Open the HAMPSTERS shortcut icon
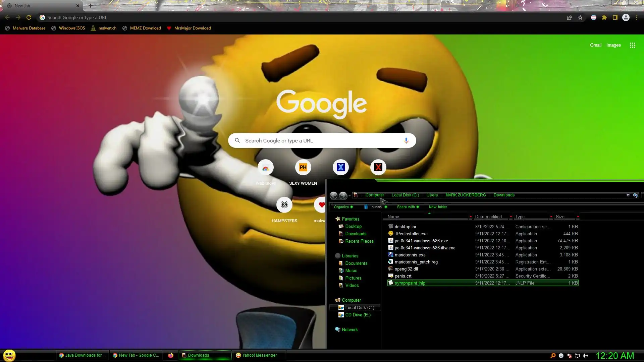This screenshot has height=362, width=644. pyautogui.click(x=284, y=205)
